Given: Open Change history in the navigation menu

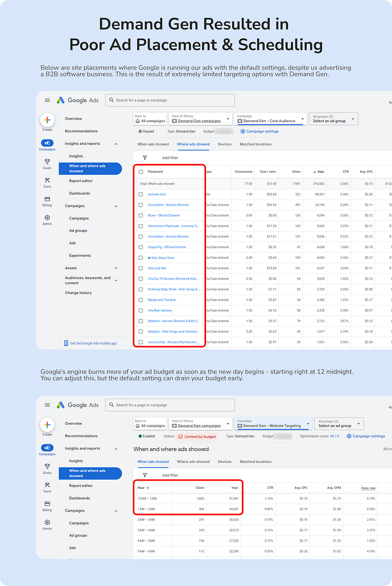Looking at the screenshot, I should click(78, 293).
